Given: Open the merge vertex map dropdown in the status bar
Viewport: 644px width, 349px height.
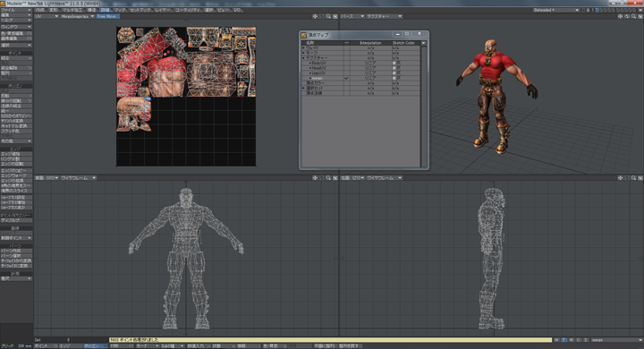Looking at the screenshot, I should 617,340.
